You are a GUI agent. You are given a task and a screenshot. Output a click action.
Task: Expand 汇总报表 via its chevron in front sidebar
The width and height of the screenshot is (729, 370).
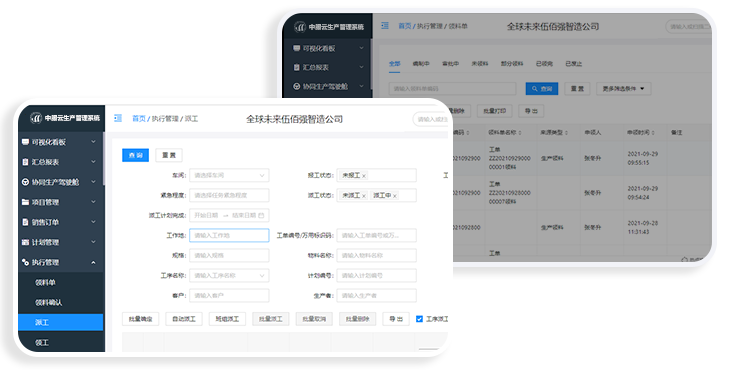pyautogui.click(x=93, y=162)
